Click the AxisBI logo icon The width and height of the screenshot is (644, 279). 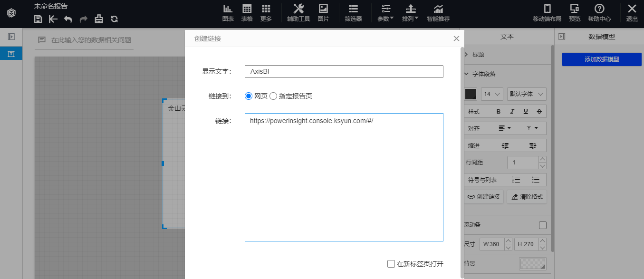(x=11, y=13)
